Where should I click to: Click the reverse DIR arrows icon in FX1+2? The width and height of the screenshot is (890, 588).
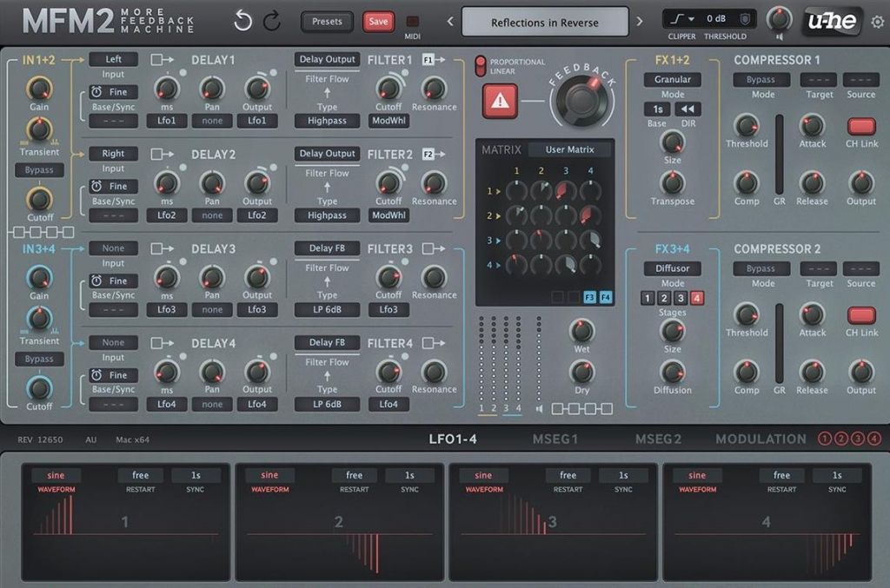tap(687, 109)
